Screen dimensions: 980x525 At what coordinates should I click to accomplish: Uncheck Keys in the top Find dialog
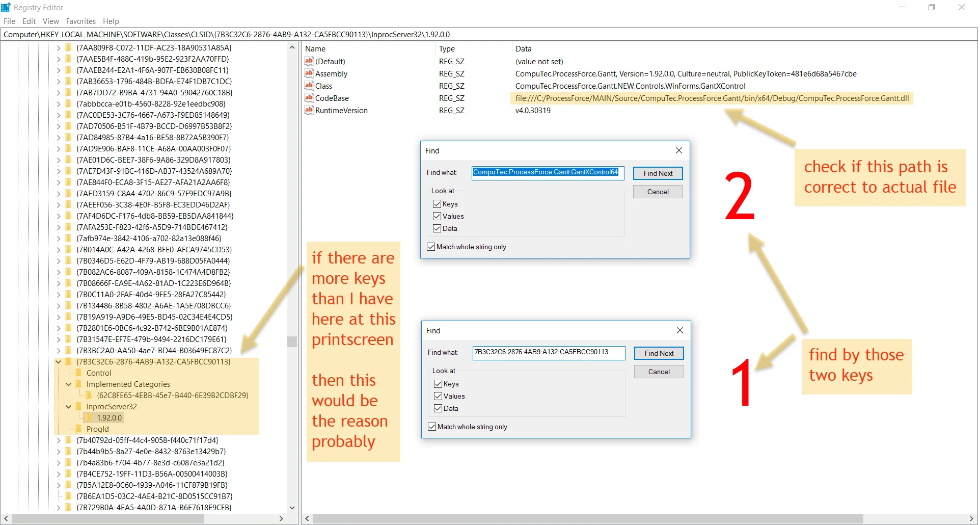(x=437, y=203)
